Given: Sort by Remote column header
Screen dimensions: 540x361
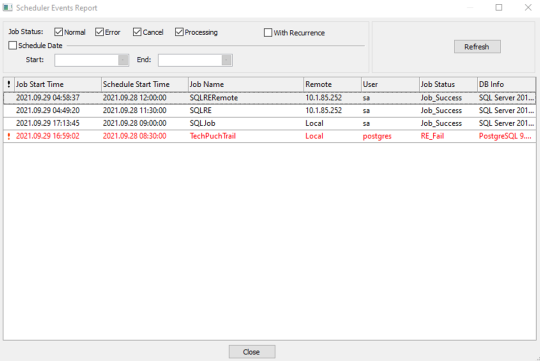Looking at the screenshot, I should pos(332,84).
